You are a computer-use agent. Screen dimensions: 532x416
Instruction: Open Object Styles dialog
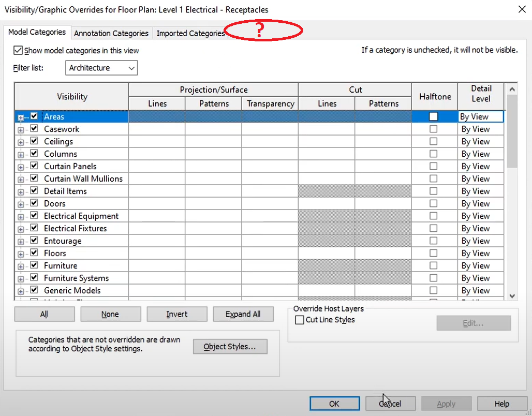(230, 347)
